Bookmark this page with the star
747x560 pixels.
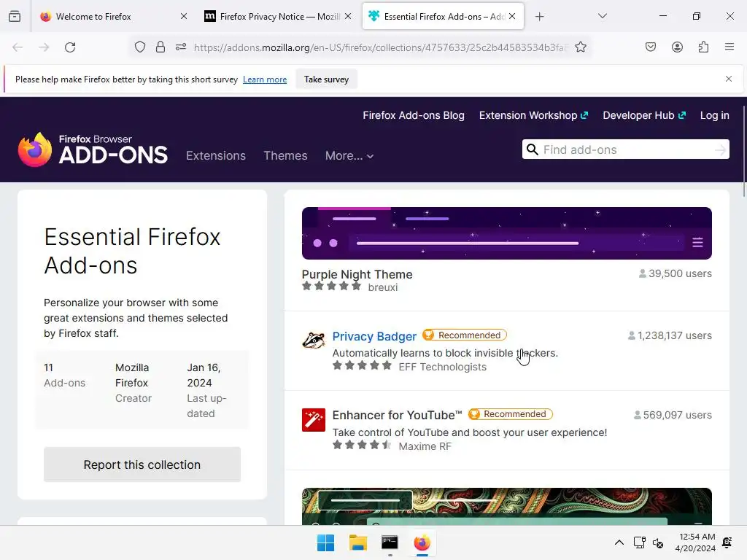click(580, 47)
